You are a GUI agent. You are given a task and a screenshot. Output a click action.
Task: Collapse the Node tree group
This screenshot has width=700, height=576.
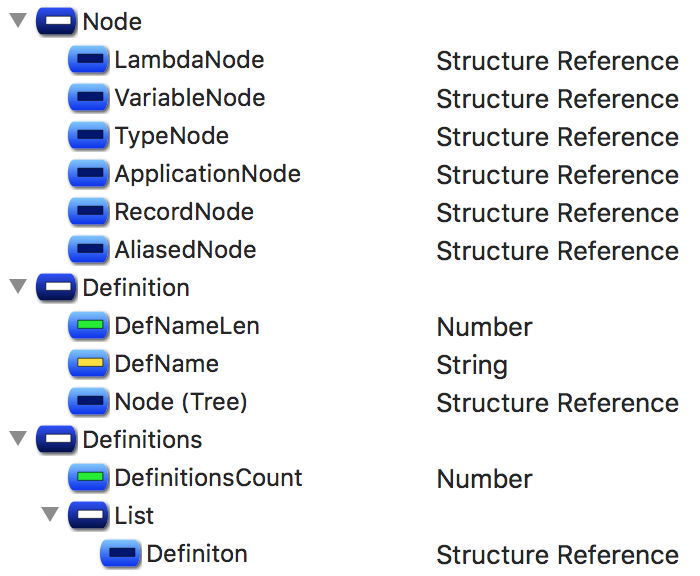point(16,22)
